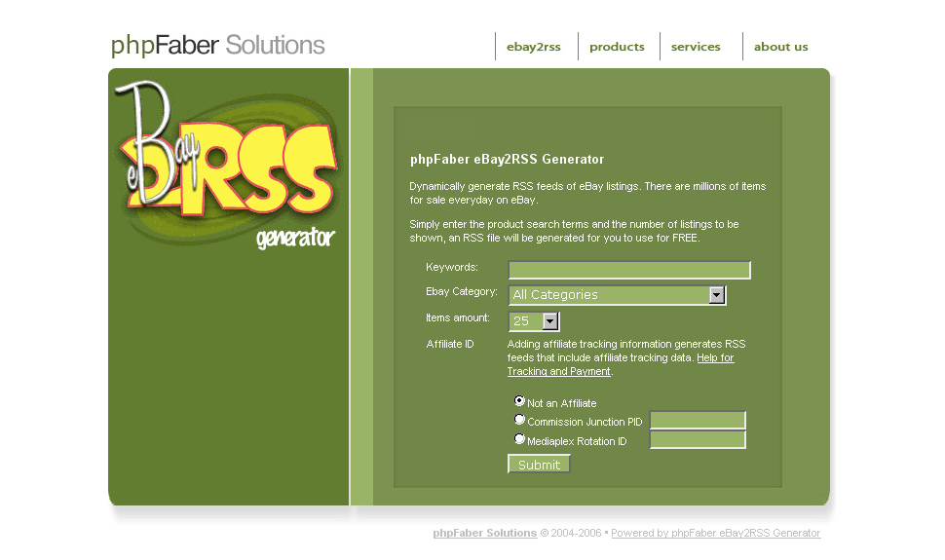Focus the Keywords text field
The width and height of the screenshot is (945, 560).
tap(629, 270)
